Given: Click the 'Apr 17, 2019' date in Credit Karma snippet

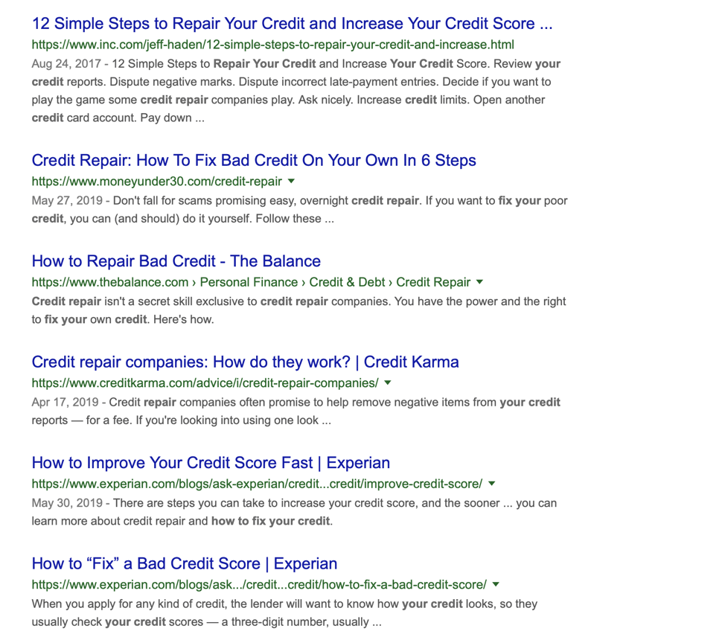Looking at the screenshot, I should tap(65, 402).
